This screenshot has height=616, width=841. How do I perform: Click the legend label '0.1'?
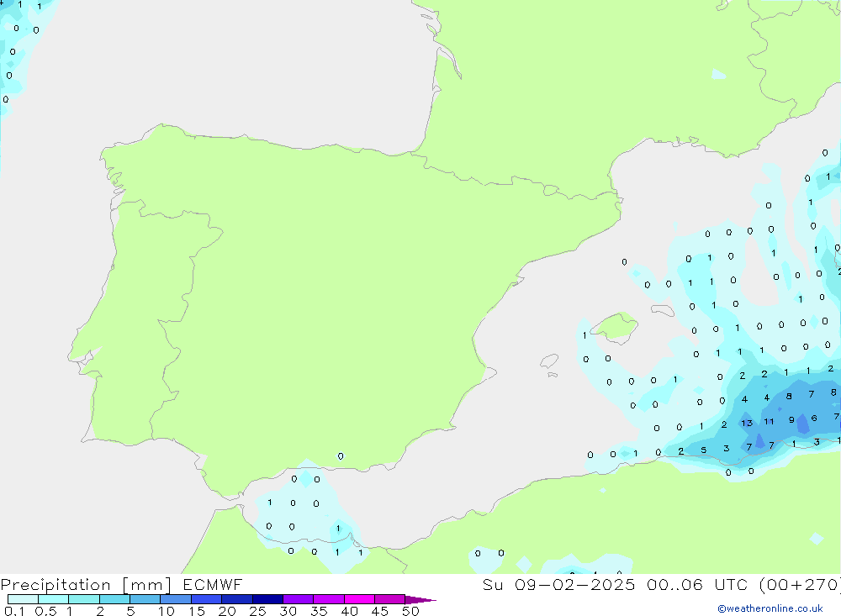[x=14, y=611]
